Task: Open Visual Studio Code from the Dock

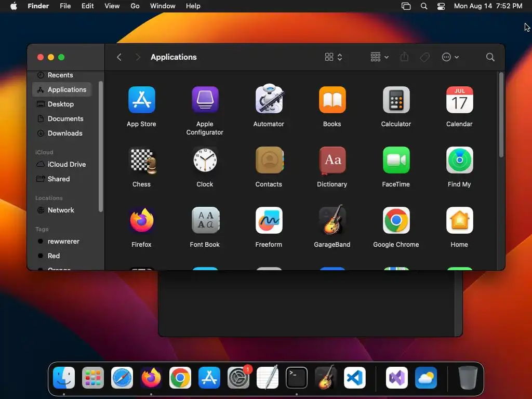Action: [x=355, y=378]
